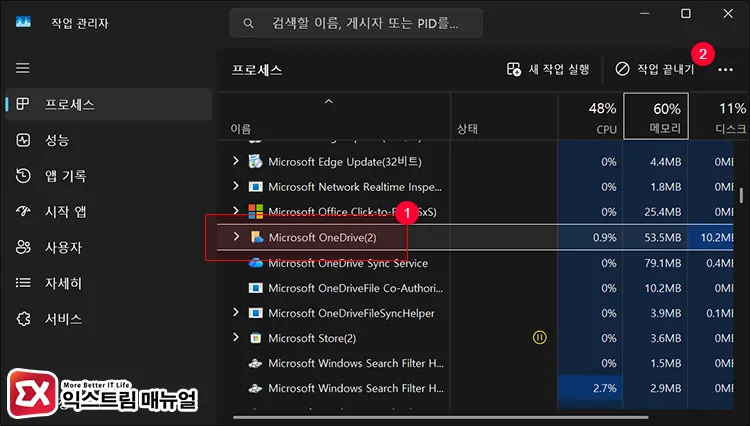This screenshot has width=750, height=426.
Task: Click the 작업 끝내기 prohibition icon
Action: tap(622, 69)
